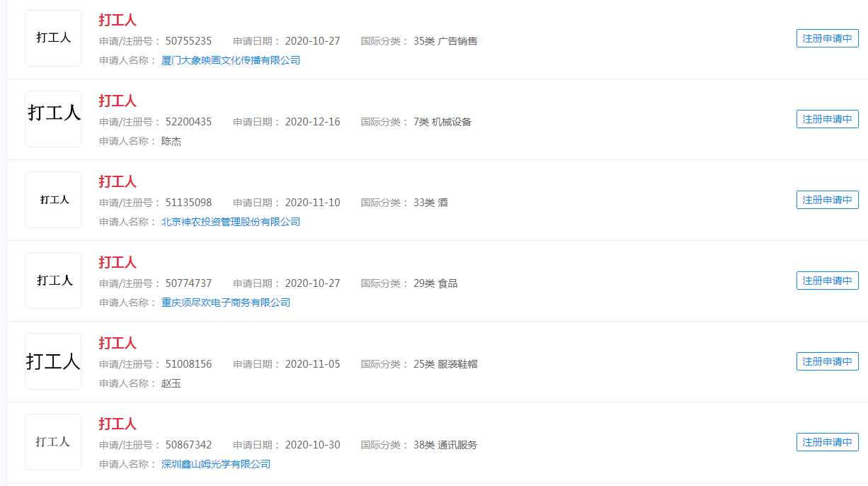Screen dimensions: 868x486
Task: Open applicant 深圳鑫山姆光学有限公司
Action: pyautogui.click(x=216, y=465)
